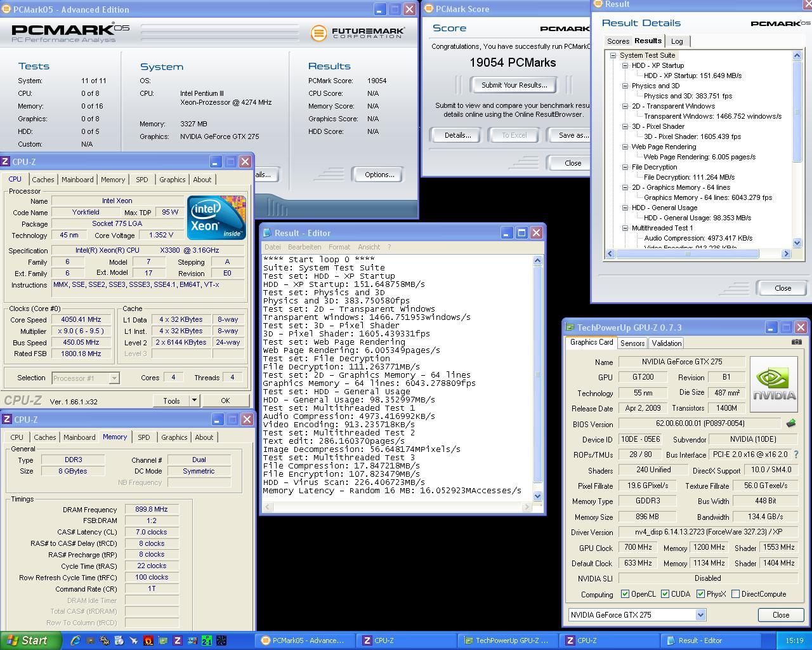Open the Validation tab in GPU-Z
812x650 pixels.
(x=666, y=343)
